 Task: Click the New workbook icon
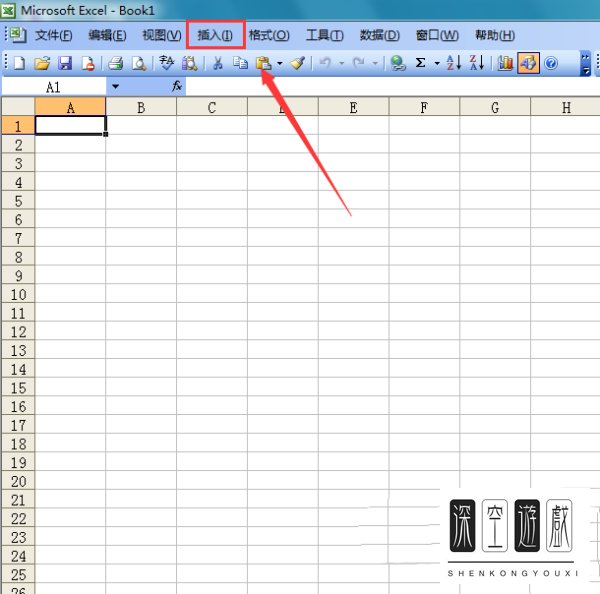(x=19, y=63)
